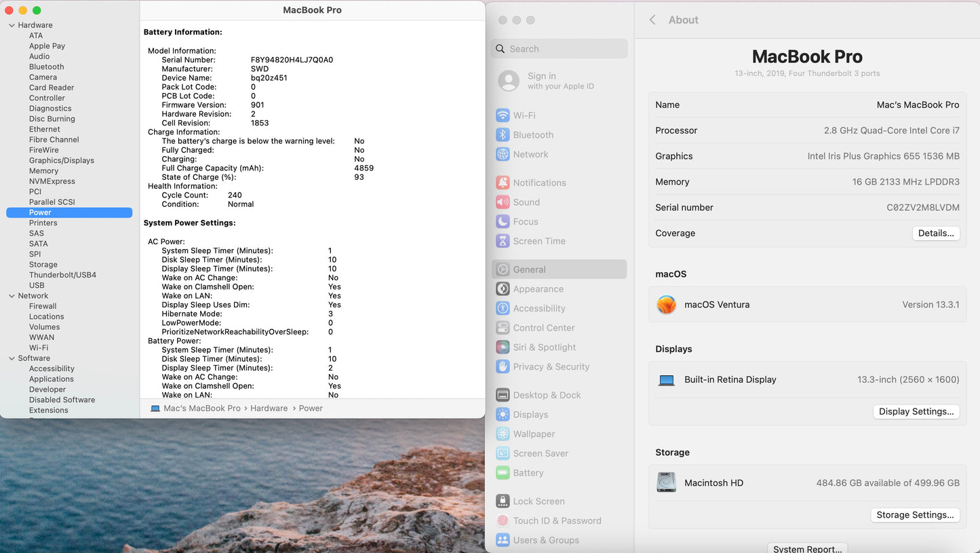Open the Wi-Fi settings icon
980x553 pixels.
click(x=503, y=115)
